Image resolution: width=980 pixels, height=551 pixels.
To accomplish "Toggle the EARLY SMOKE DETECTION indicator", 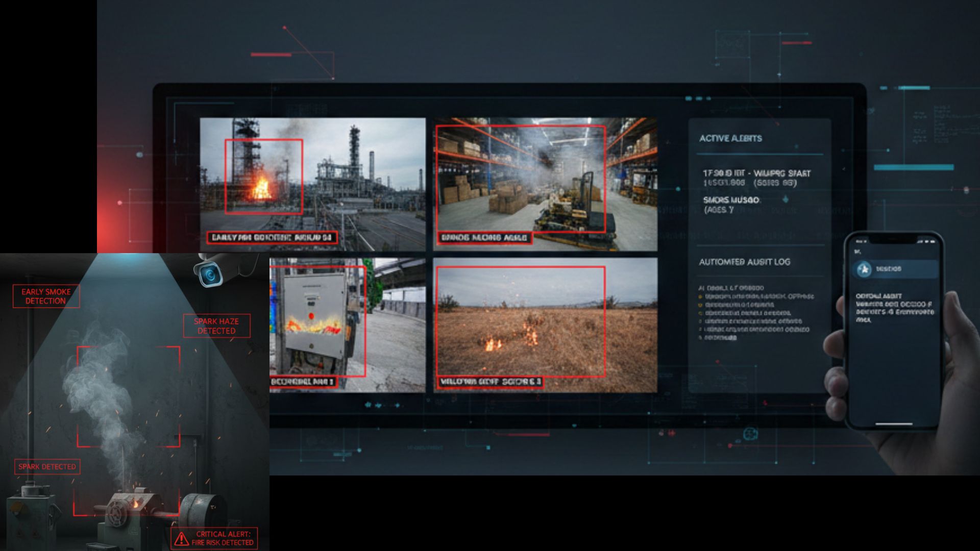I will tap(45, 296).
